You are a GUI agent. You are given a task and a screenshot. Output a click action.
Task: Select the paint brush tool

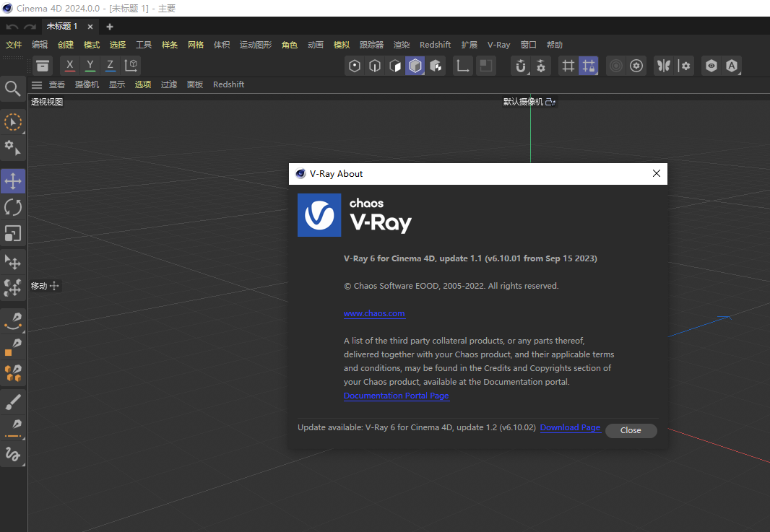click(13, 402)
